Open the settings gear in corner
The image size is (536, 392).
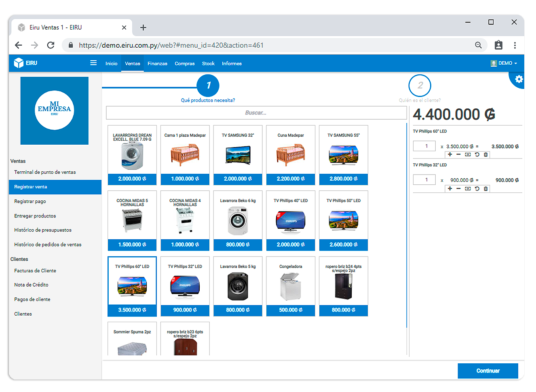519,79
